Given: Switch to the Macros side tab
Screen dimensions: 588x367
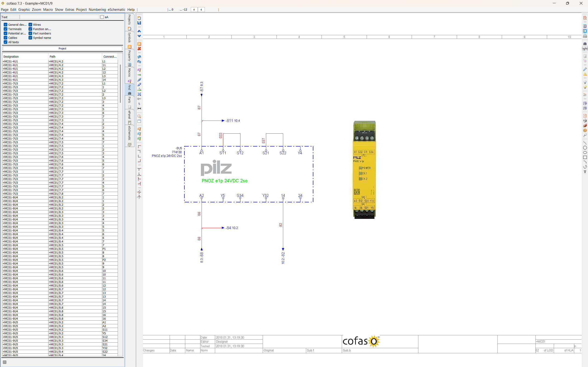Looking at the screenshot, I should click(x=129, y=76).
